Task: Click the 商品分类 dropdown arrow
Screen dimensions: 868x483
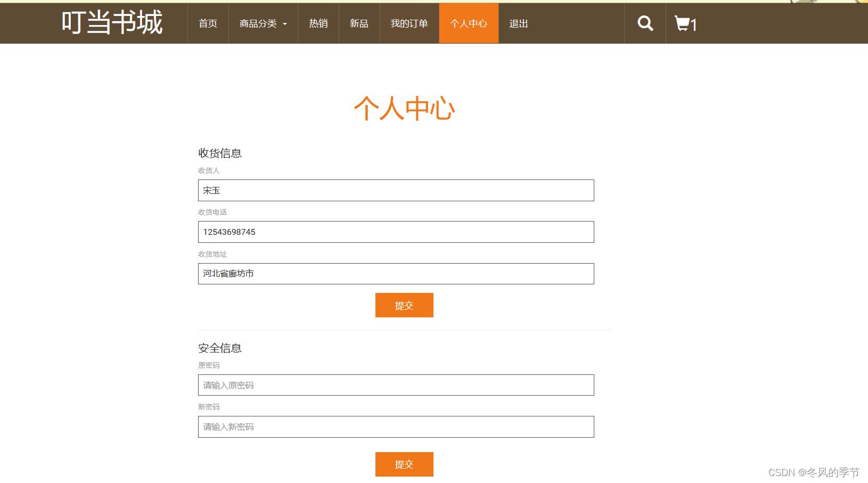Action: [x=285, y=23]
